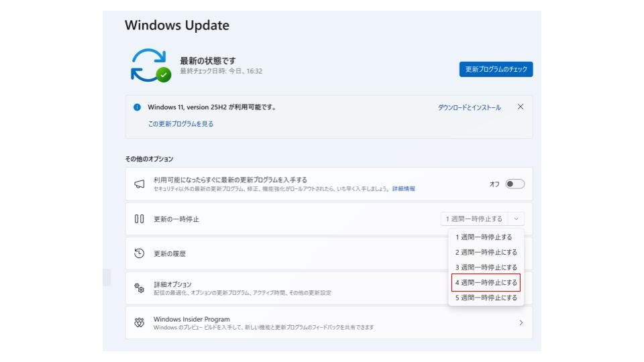Click the gears icon for 詳細オプション
644x362 pixels.
(140, 288)
